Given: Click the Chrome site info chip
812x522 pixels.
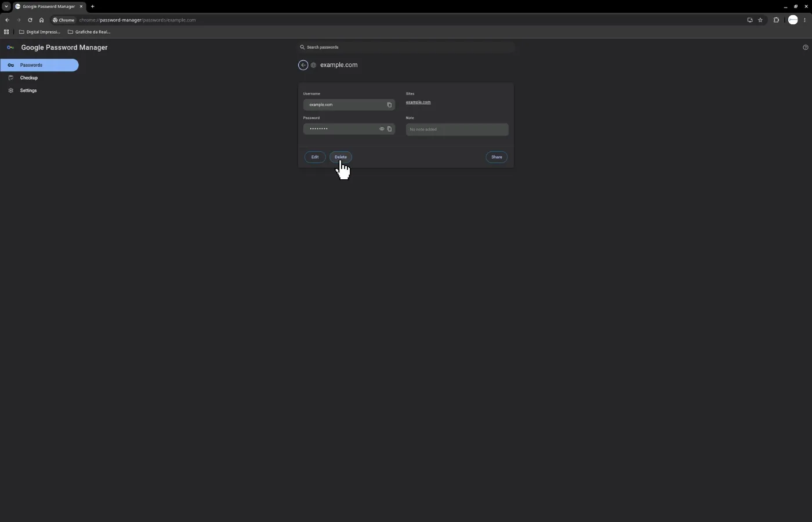Looking at the screenshot, I should click(x=64, y=20).
